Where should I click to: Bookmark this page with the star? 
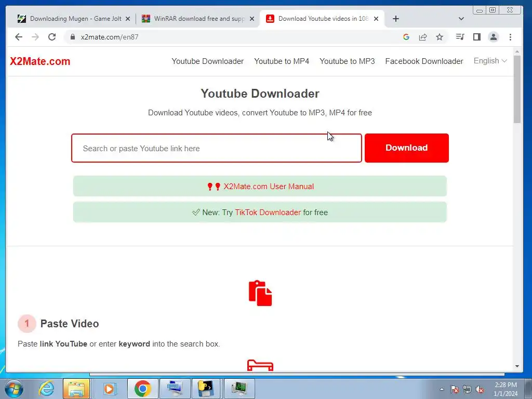click(440, 37)
